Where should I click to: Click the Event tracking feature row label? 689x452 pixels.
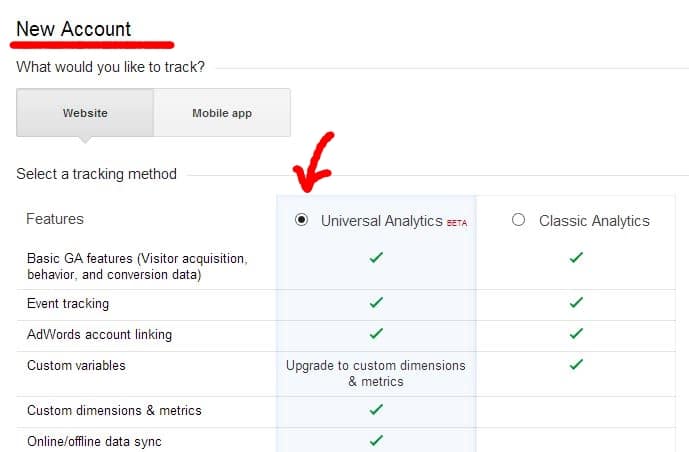pos(68,304)
